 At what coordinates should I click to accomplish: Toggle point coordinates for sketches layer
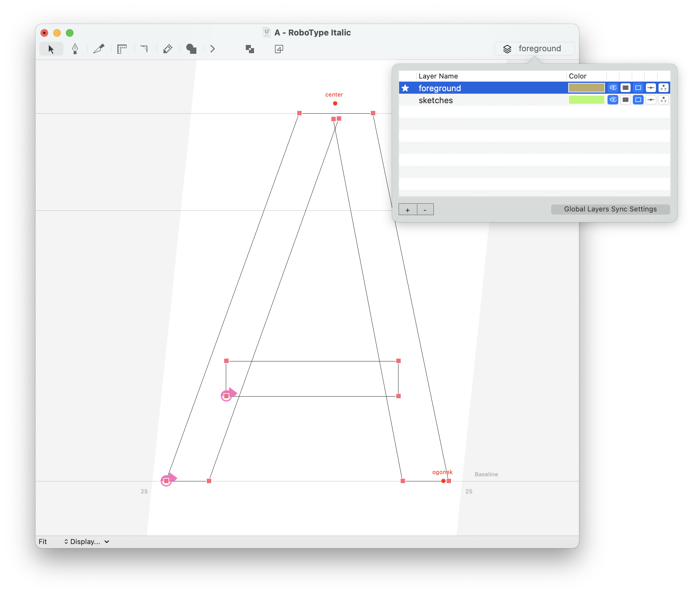point(663,100)
